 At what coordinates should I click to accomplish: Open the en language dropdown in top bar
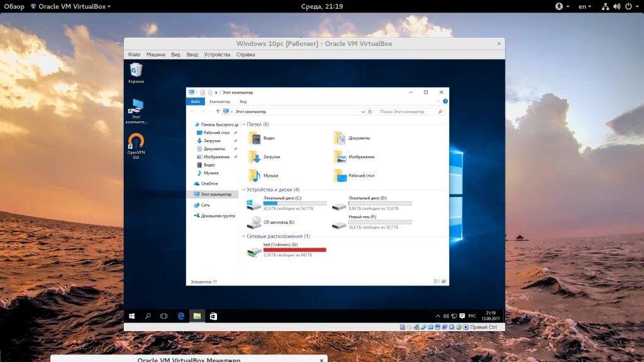point(585,6)
